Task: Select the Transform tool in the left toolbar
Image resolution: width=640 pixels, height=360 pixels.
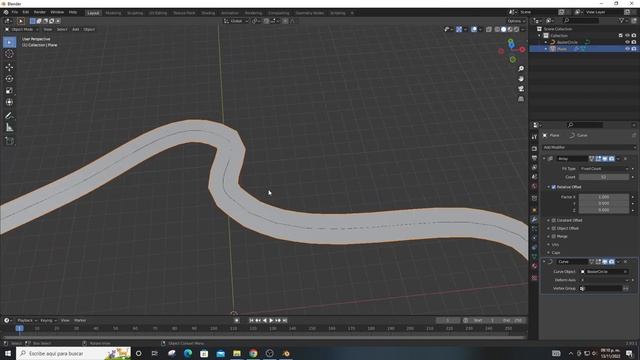Action: [9, 102]
